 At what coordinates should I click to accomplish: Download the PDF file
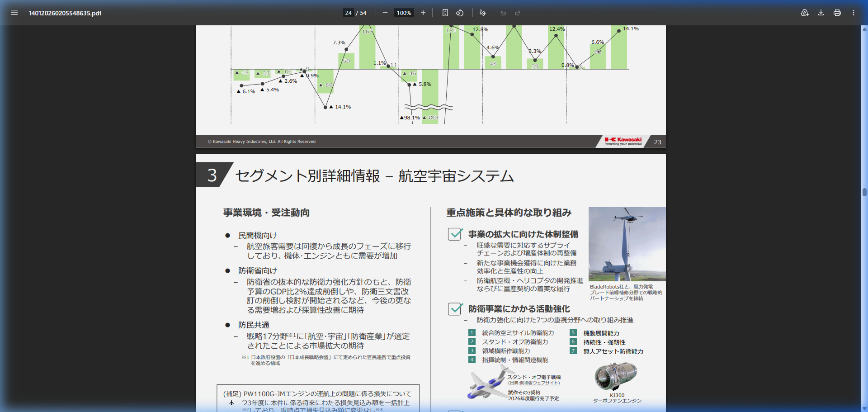[820, 13]
